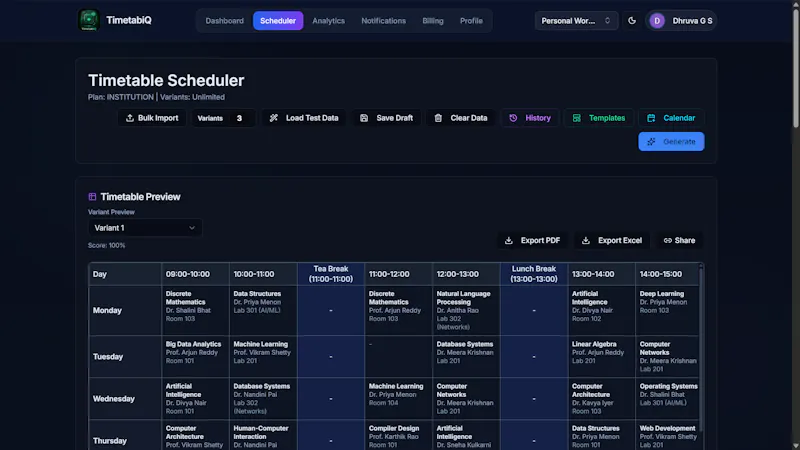
Task: Click the Tea Break column header
Action: click(x=331, y=274)
